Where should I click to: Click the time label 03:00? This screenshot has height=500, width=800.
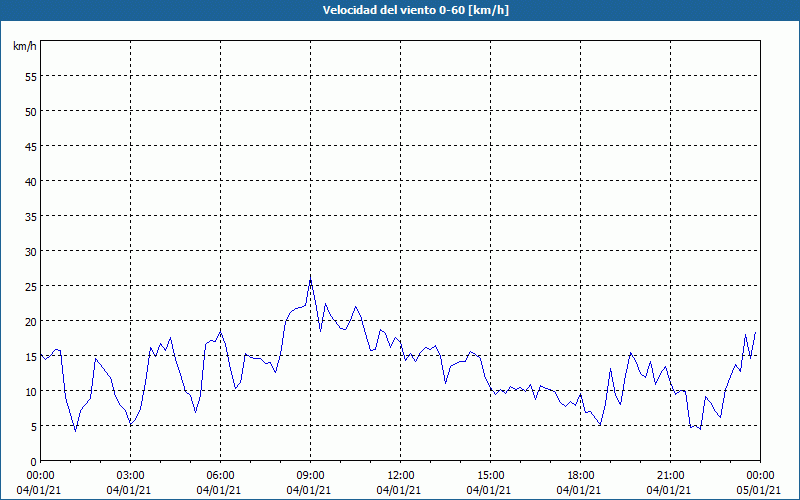130,476
